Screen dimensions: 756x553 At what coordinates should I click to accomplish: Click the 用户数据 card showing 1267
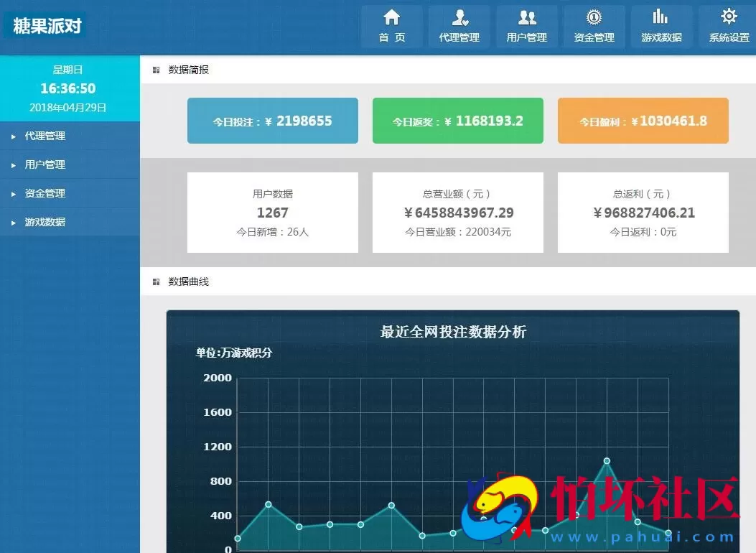[x=272, y=212]
